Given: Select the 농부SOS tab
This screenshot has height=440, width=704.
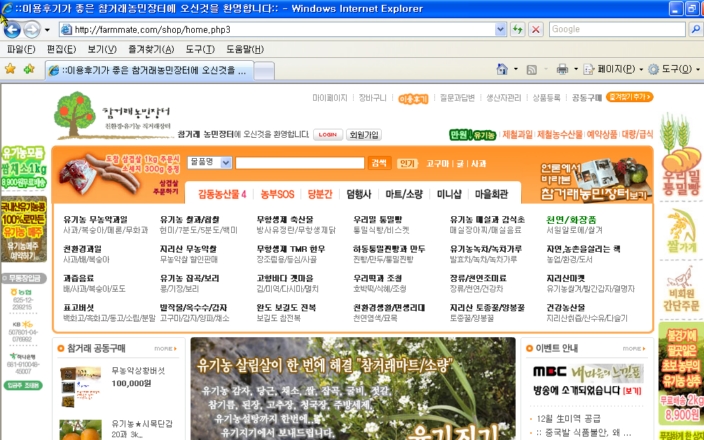Looking at the screenshot, I should click(x=277, y=194).
